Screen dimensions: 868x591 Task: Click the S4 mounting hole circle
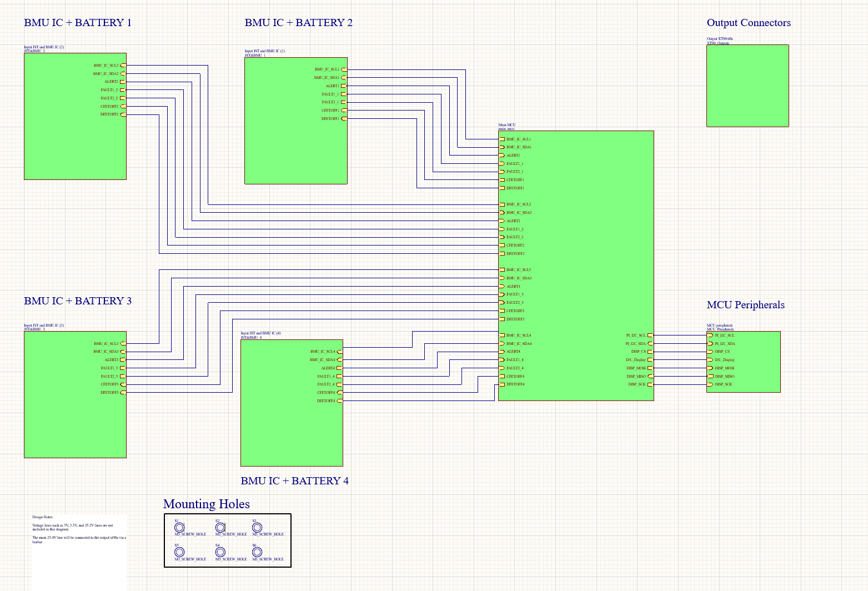[x=220, y=552]
